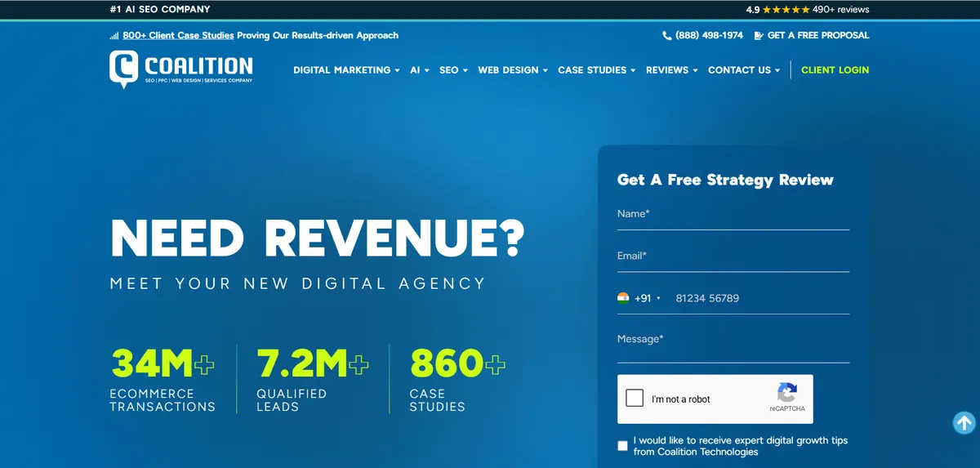The height and width of the screenshot is (468, 980).
Task: Click the five-star rating icons
Action: (x=786, y=10)
